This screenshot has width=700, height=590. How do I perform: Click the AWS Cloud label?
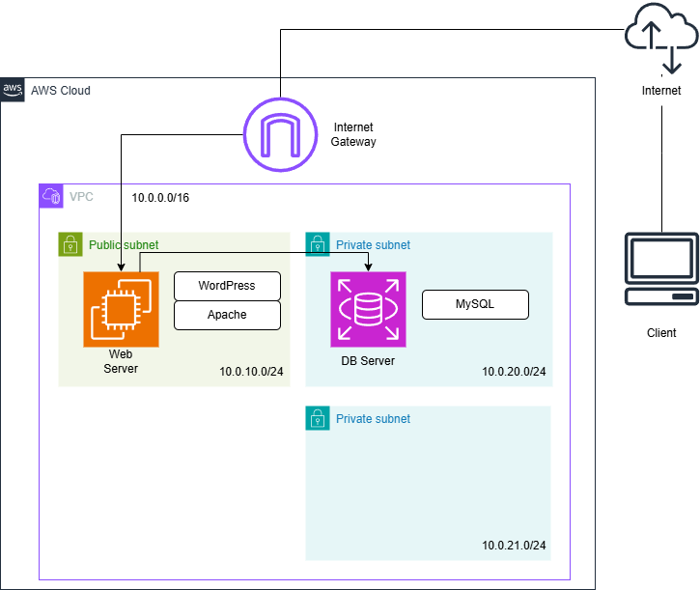(61, 91)
